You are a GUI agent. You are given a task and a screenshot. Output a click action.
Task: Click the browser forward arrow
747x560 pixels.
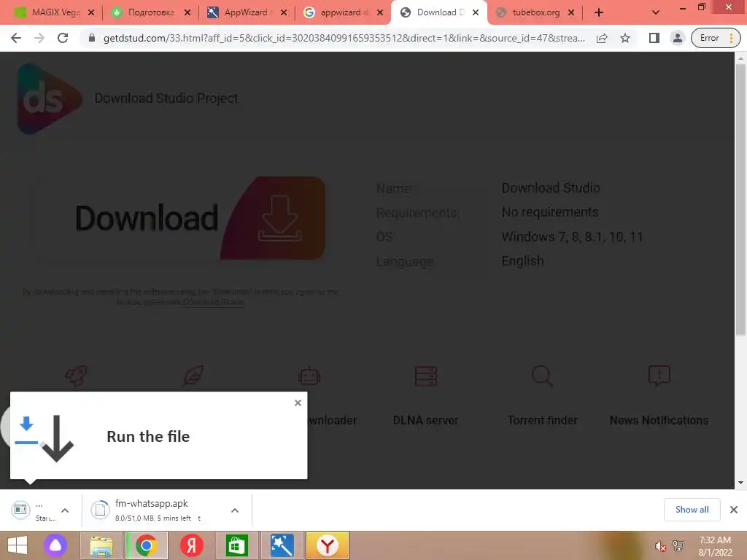39,38
